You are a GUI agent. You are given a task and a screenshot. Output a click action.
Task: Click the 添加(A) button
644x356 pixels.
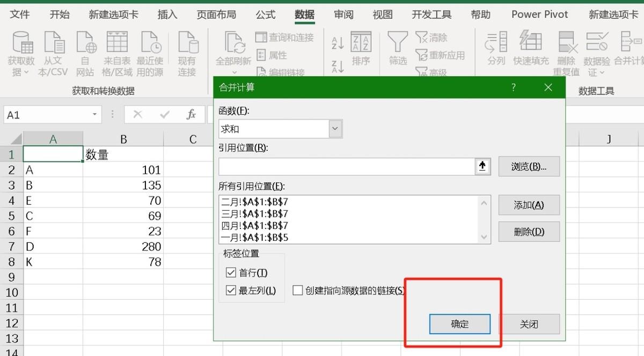coord(529,205)
